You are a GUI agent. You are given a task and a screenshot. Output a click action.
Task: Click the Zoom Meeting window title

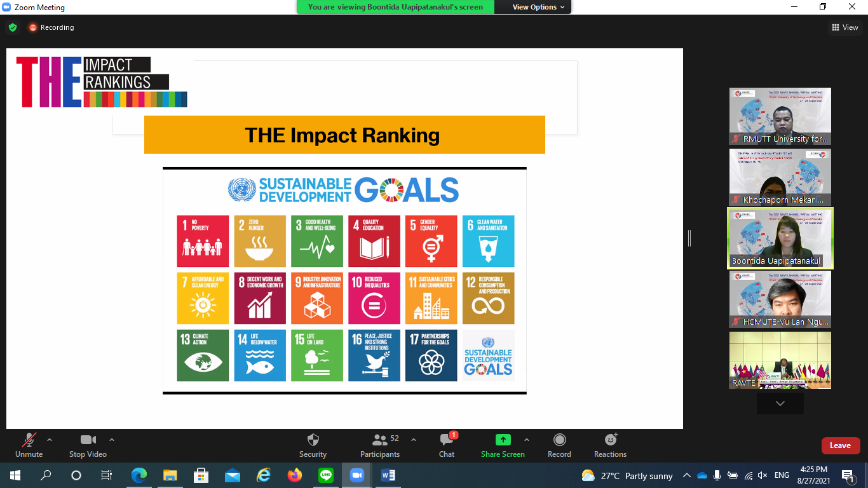click(x=39, y=8)
